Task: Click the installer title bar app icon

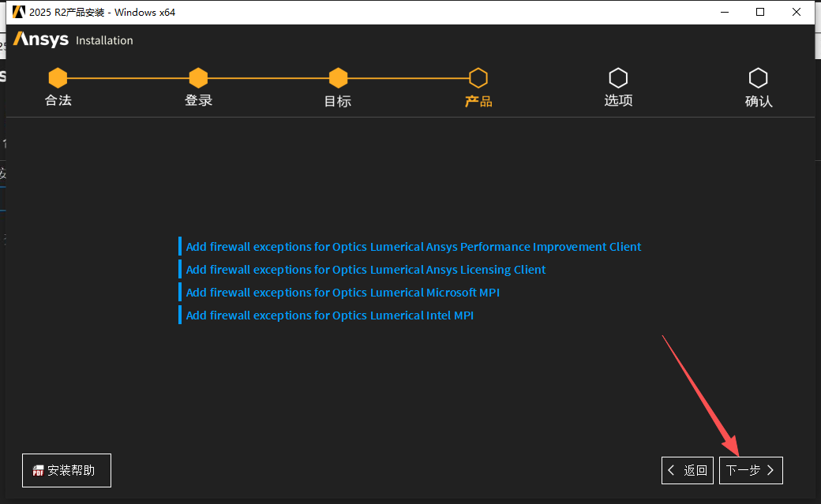Action: 19,12
